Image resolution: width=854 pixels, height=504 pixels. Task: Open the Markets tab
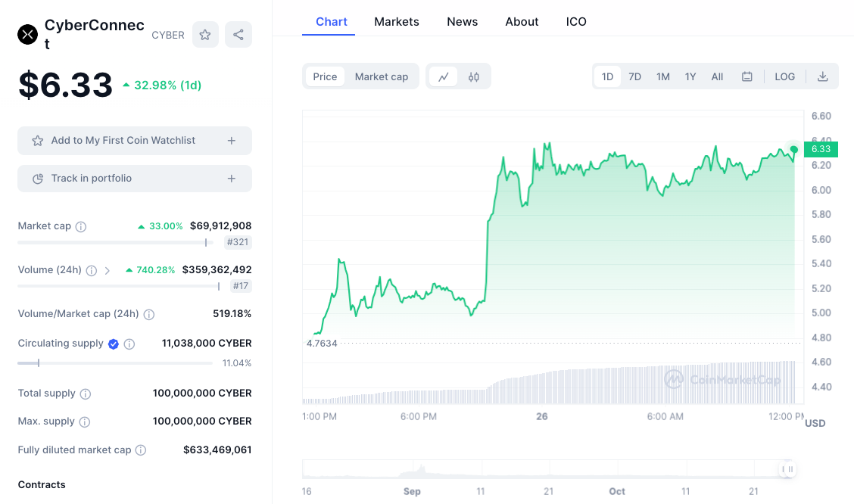tap(397, 21)
